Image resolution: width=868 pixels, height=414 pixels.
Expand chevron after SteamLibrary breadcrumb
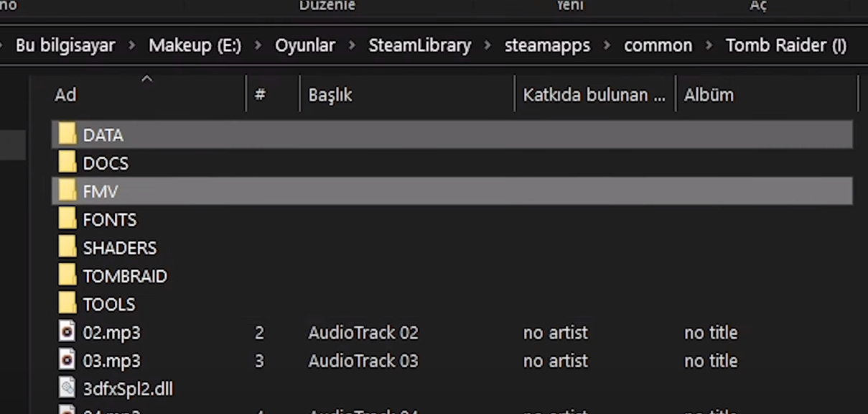coord(488,45)
